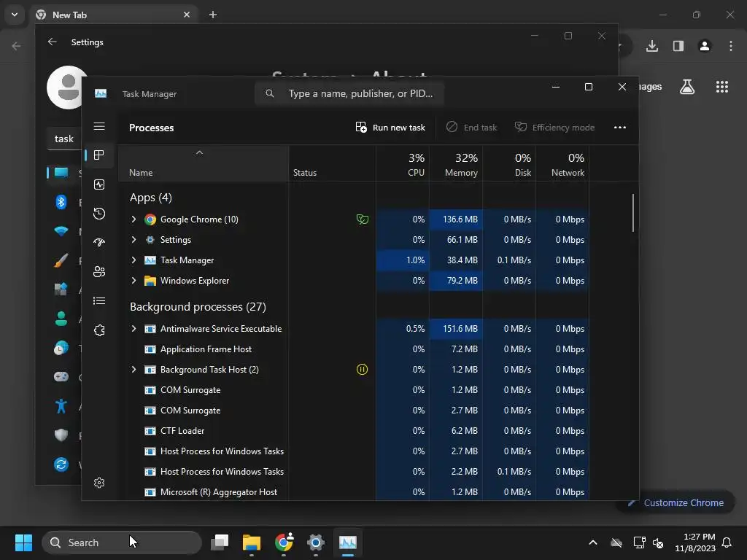Click Run new task button
This screenshot has height=560, width=747.
[390, 127]
